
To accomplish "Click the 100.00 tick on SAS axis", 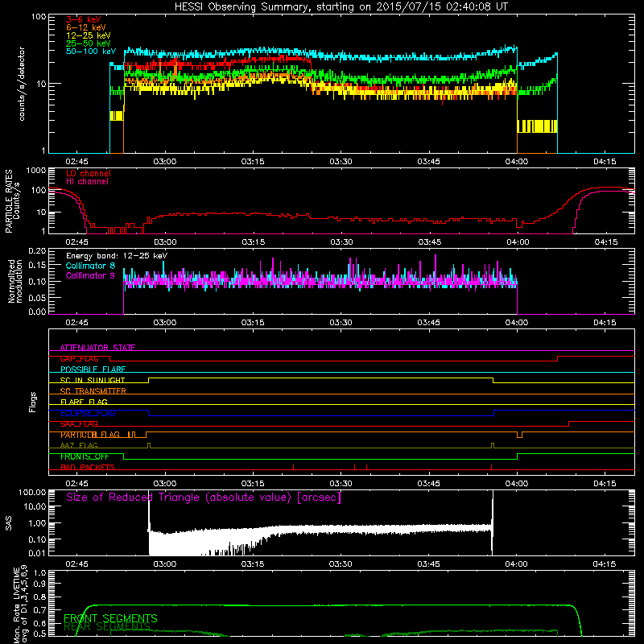I will click(x=32, y=493).
